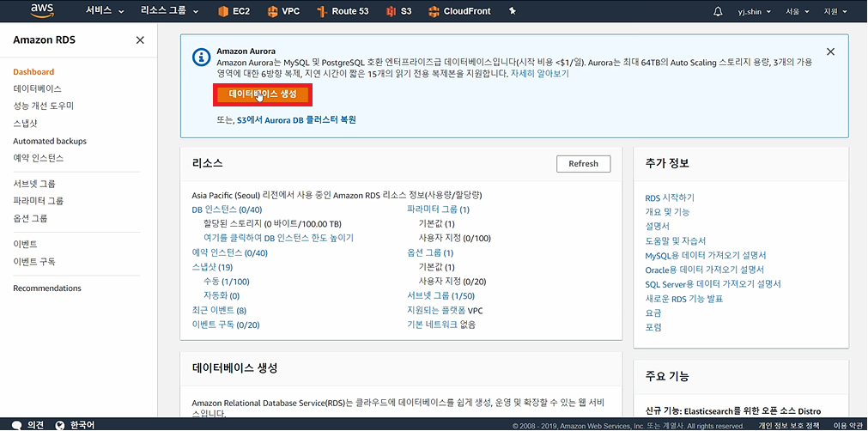Open the 개요 및 기능 link
The width and height of the screenshot is (868, 431).
(x=667, y=212)
